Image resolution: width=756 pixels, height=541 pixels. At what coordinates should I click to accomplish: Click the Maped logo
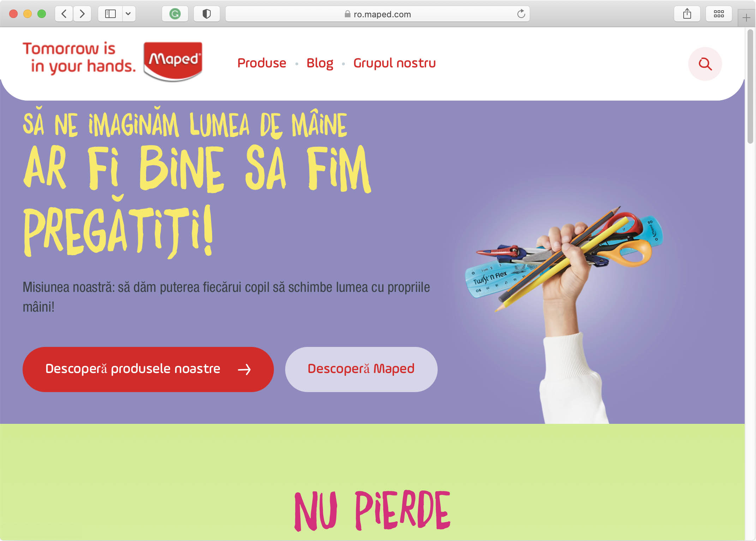[x=173, y=61]
